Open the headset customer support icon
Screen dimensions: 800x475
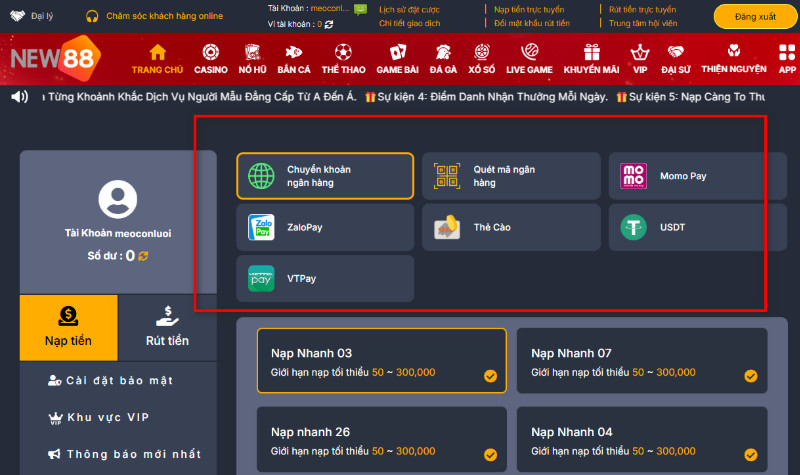coord(92,16)
